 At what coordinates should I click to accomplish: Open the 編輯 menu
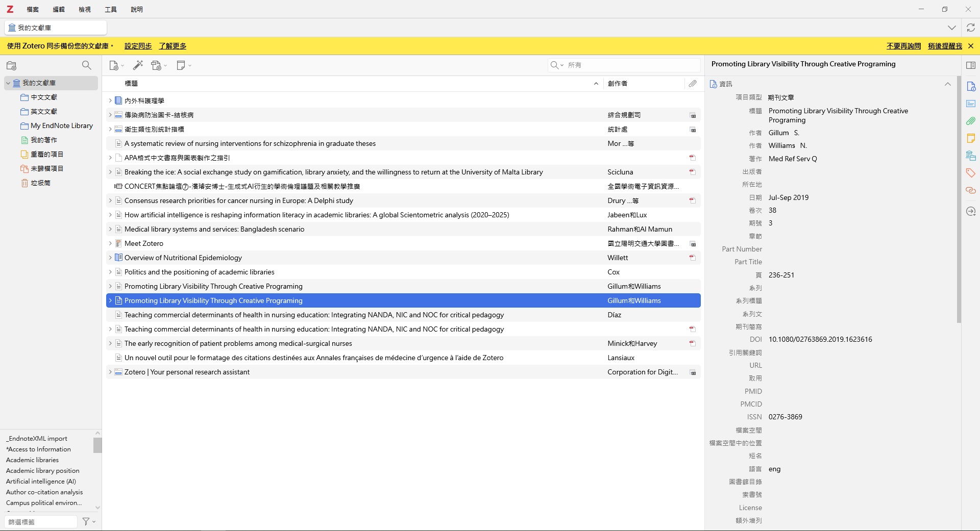point(59,9)
